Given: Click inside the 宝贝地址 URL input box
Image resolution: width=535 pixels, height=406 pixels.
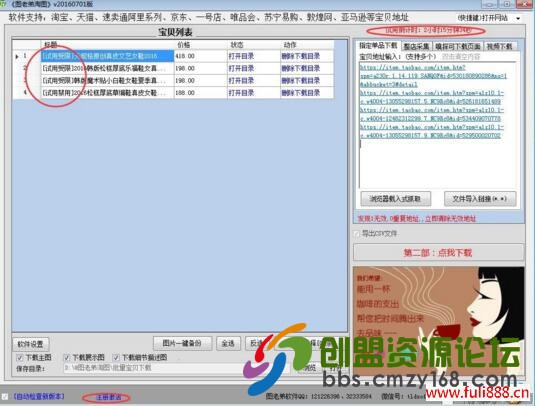Looking at the screenshot, I should coord(437,125).
